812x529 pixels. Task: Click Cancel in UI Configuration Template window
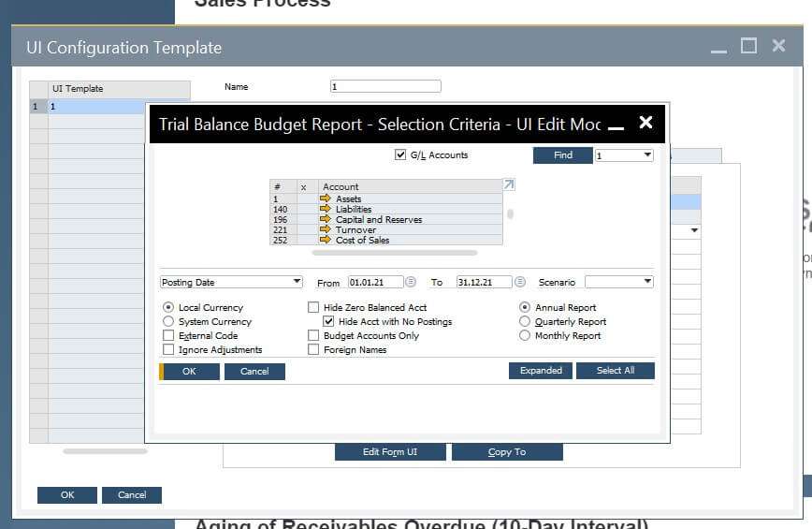pos(132,494)
